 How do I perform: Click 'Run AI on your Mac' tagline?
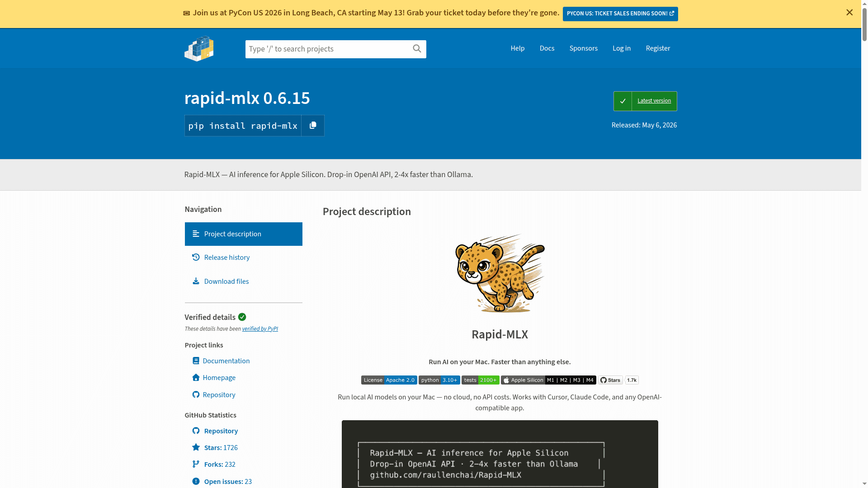500,361
